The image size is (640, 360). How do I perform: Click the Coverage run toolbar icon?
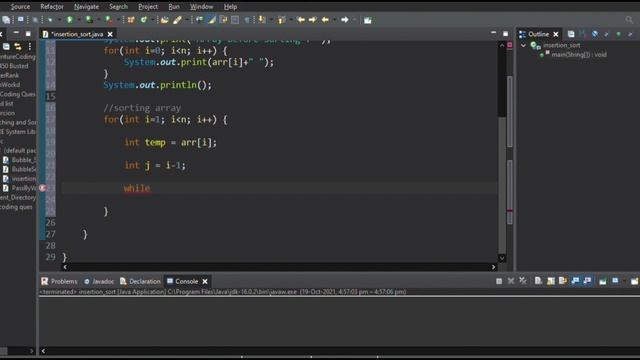(x=89, y=20)
